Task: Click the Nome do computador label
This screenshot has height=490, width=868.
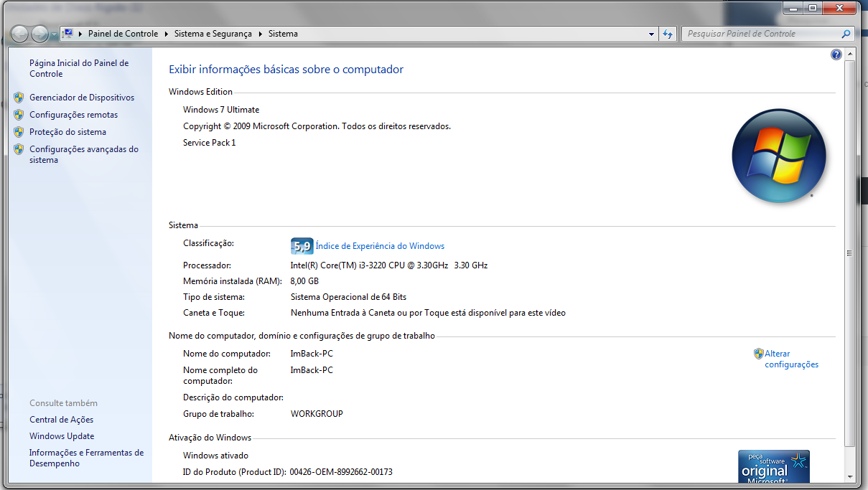Action: (227, 354)
